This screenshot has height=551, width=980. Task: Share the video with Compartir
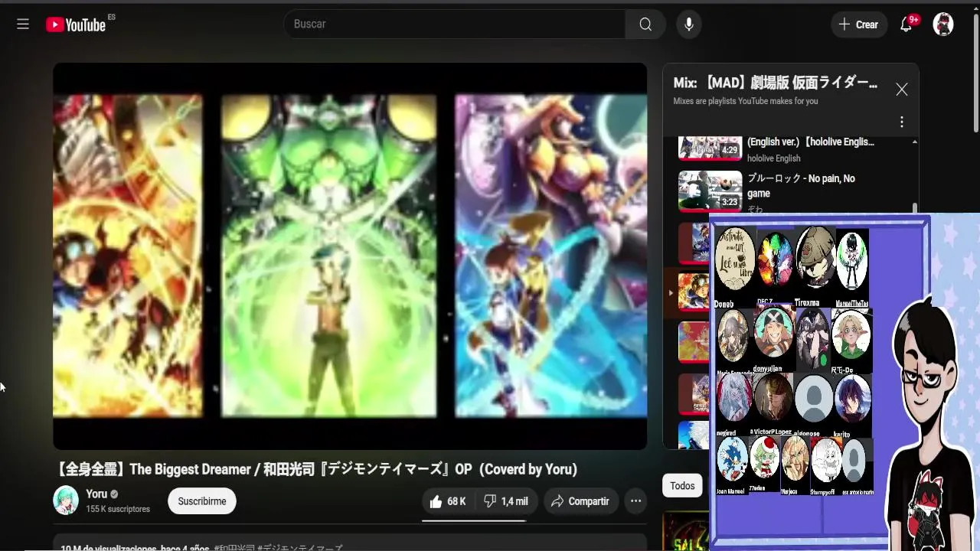[580, 501]
